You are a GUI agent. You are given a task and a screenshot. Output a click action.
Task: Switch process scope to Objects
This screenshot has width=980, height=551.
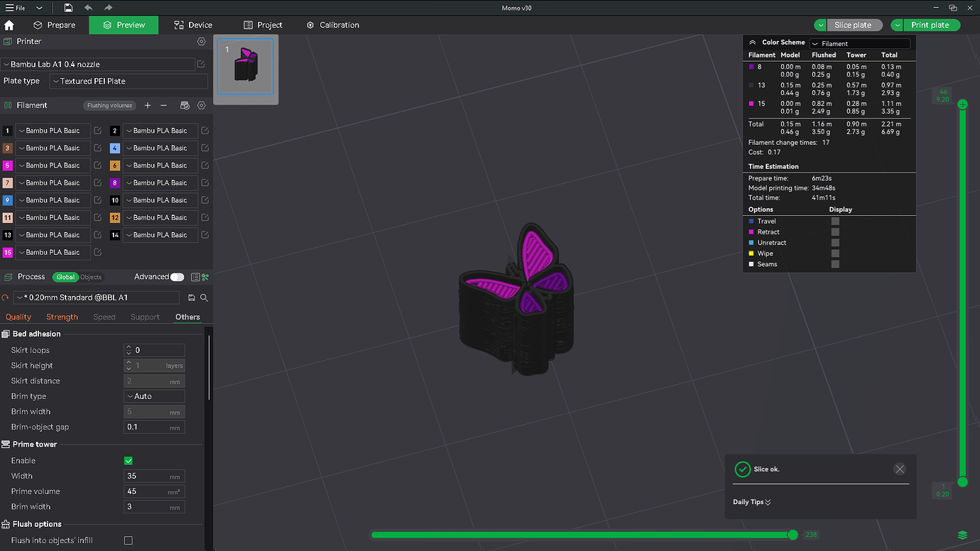click(x=91, y=277)
